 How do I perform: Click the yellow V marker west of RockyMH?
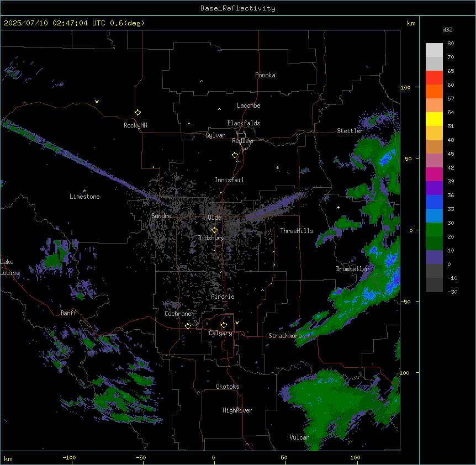pos(97,102)
